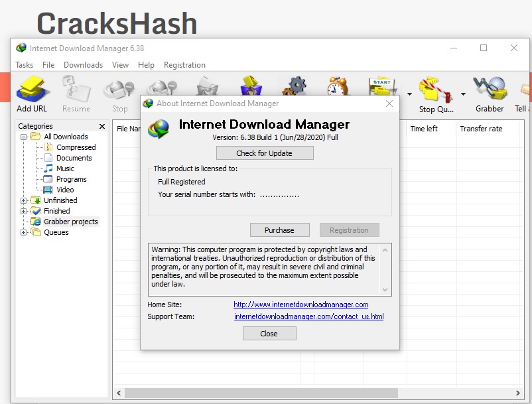Click the Stop All toolbar icon
The width and height of the screenshot is (532, 404).
point(162,87)
